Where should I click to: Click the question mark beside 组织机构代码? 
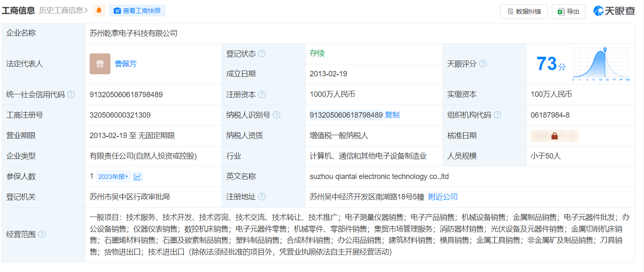point(497,115)
